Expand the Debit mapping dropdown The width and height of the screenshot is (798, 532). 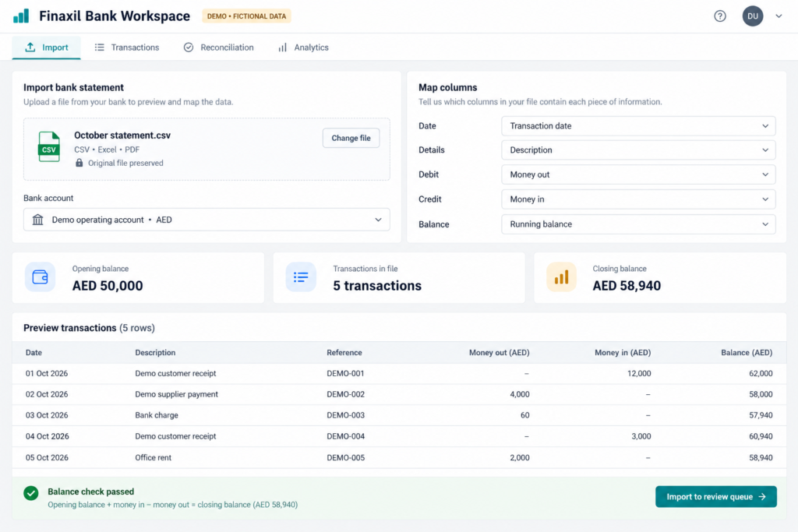pyautogui.click(x=638, y=174)
